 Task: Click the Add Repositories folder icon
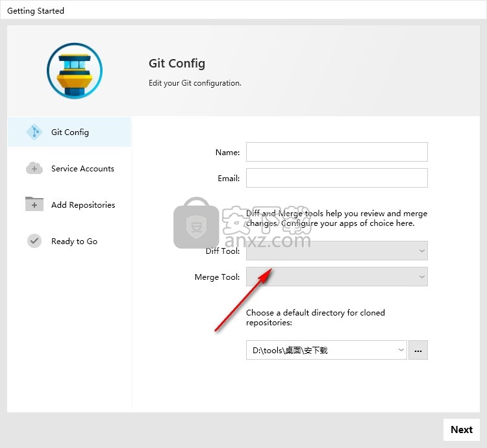pos(34,205)
